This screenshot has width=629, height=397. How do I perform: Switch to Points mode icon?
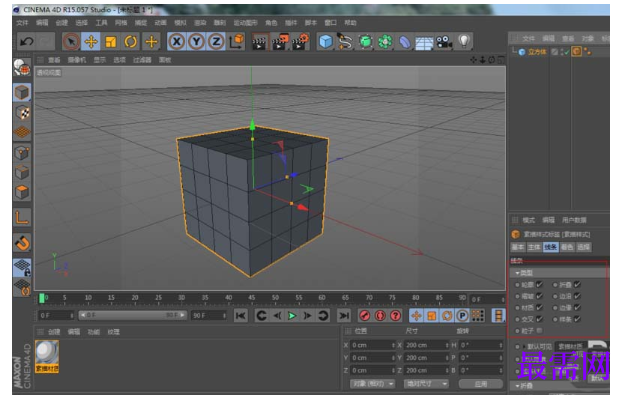22,153
